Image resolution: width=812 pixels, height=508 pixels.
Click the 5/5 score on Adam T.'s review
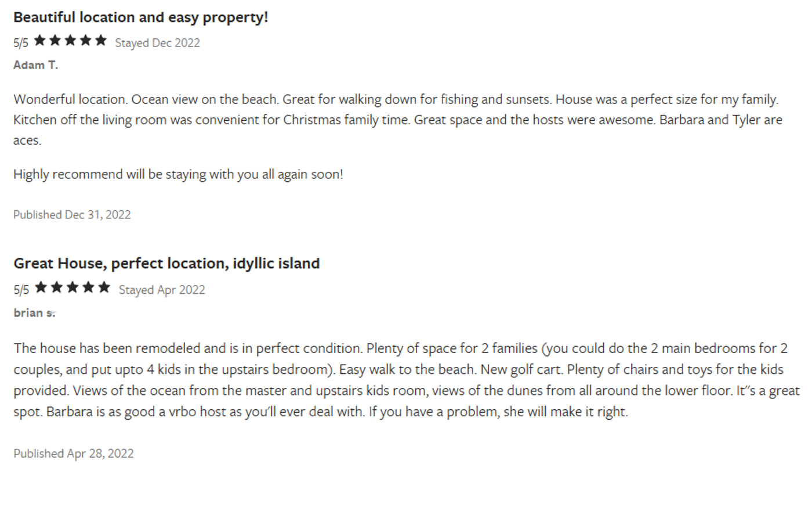tap(21, 43)
